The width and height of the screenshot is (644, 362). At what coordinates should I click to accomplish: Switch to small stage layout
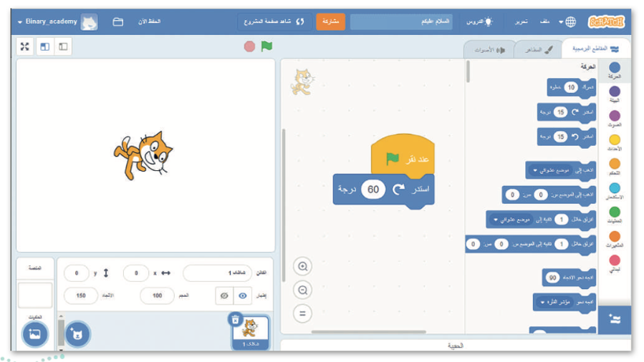tap(63, 47)
